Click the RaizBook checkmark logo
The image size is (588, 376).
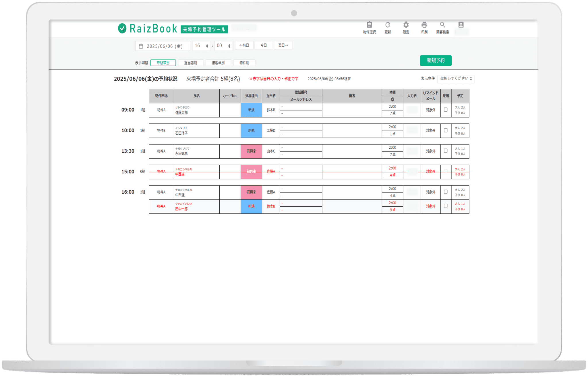coord(122,28)
